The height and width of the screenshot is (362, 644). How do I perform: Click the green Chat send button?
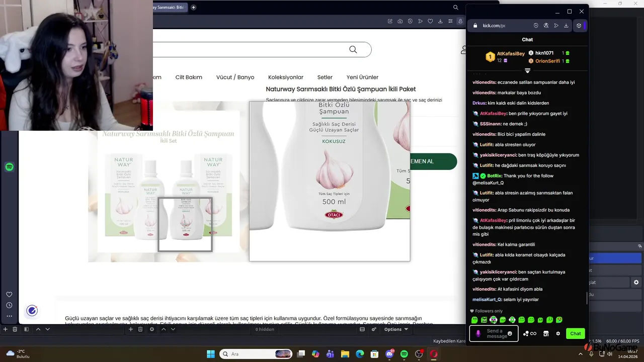click(x=576, y=333)
